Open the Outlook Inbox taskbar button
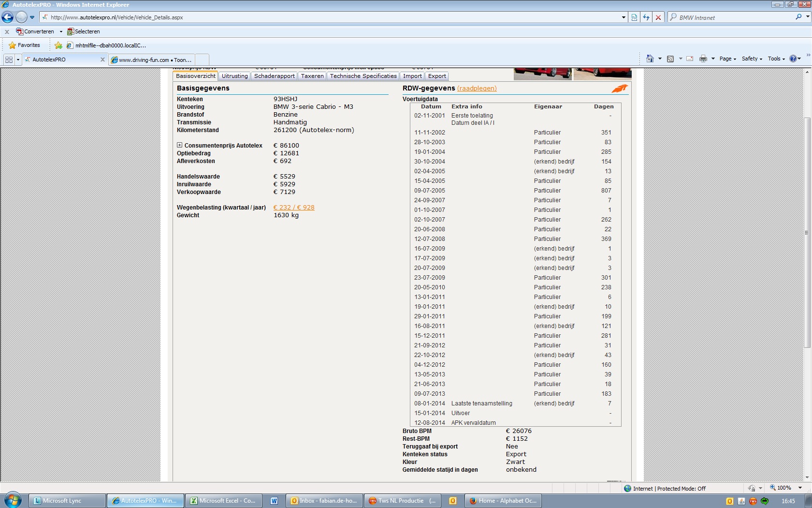The width and height of the screenshot is (812, 508). pyautogui.click(x=324, y=501)
